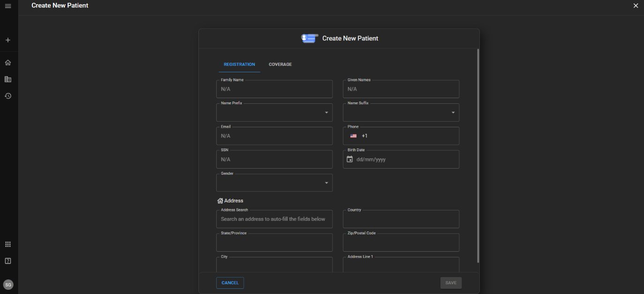The width and height of the screenshot is (644, 294).
Task: Focus the Family Name input field
Action: tap(274, 89)
